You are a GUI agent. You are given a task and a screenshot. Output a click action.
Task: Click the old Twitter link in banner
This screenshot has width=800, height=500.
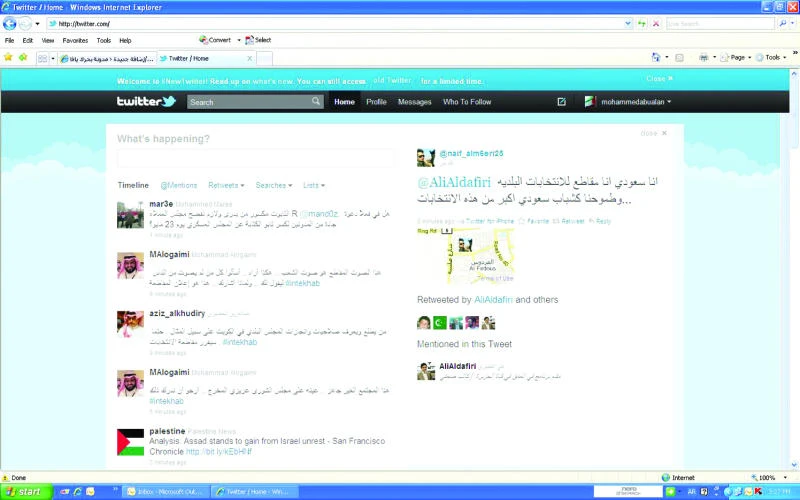(392, 81)
